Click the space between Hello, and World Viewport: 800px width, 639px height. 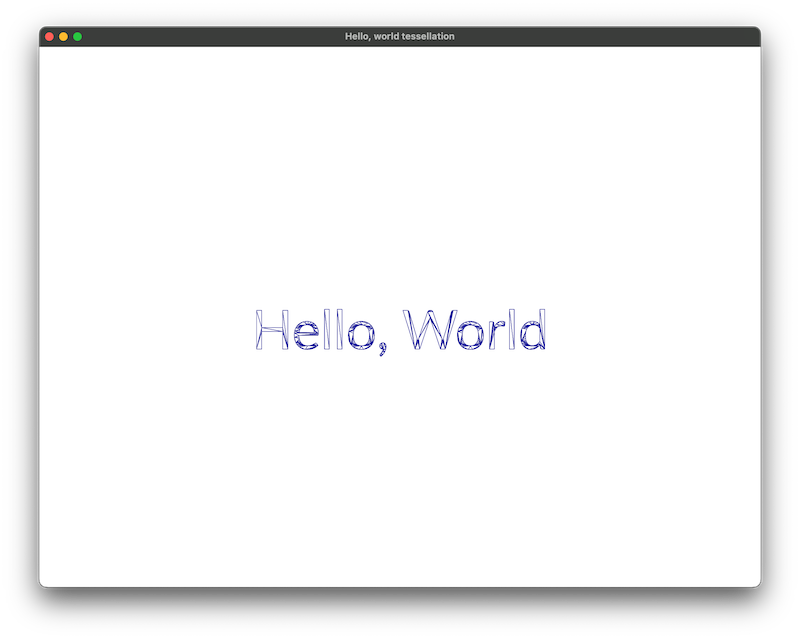tap(396, 330)
